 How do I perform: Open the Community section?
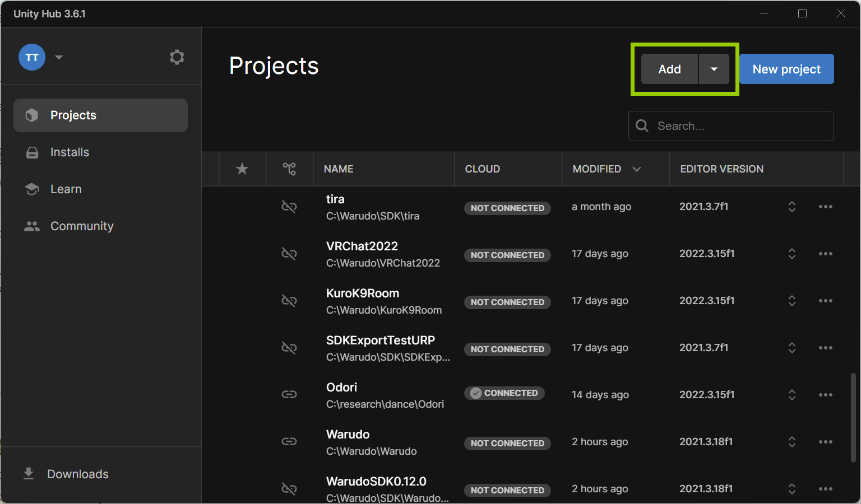click(x=82, y=226)
